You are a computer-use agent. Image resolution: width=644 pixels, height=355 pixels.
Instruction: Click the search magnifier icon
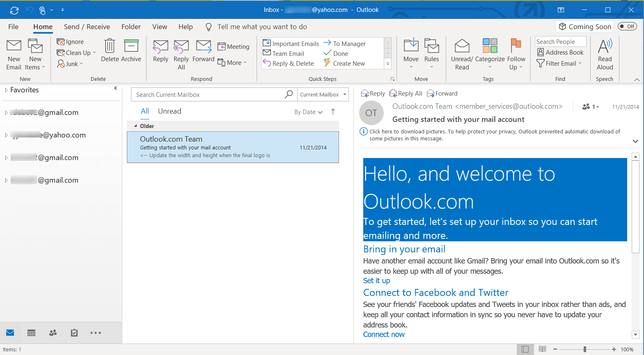tap(289, 94)
